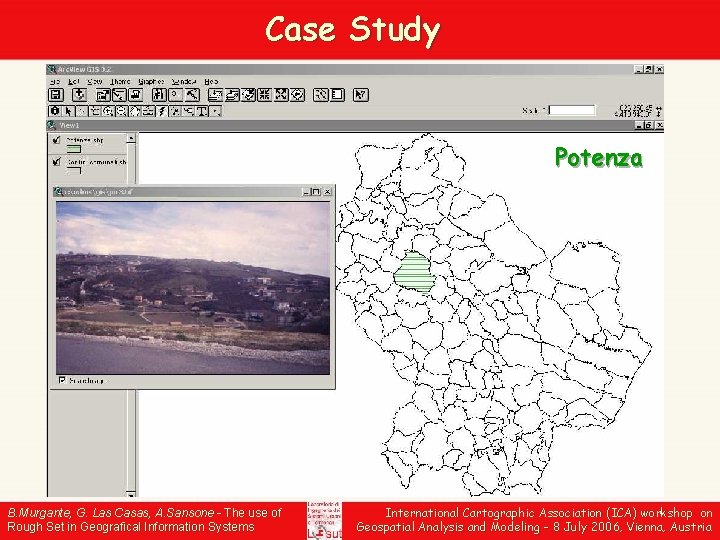Click the Edit Legend toolbar button
Image resolution: width=720 pixels, height=540 pixels.
[119, 95]
